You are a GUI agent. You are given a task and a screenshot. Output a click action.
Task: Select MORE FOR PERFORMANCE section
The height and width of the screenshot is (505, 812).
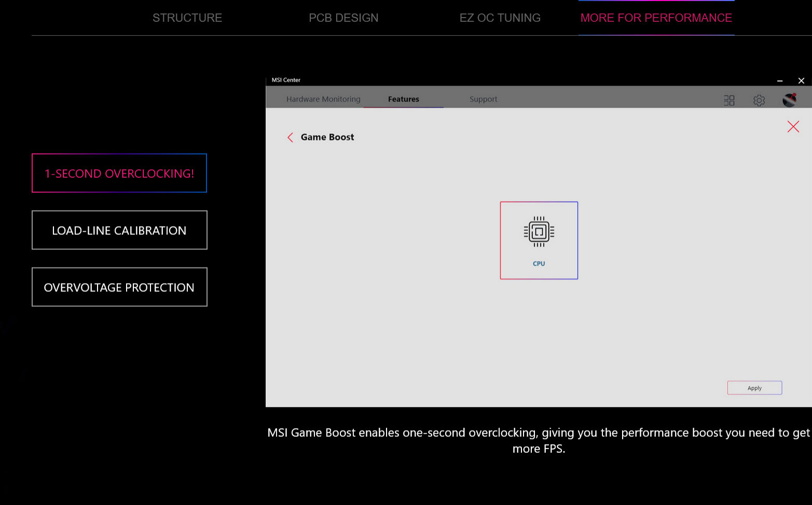point(656,18)
